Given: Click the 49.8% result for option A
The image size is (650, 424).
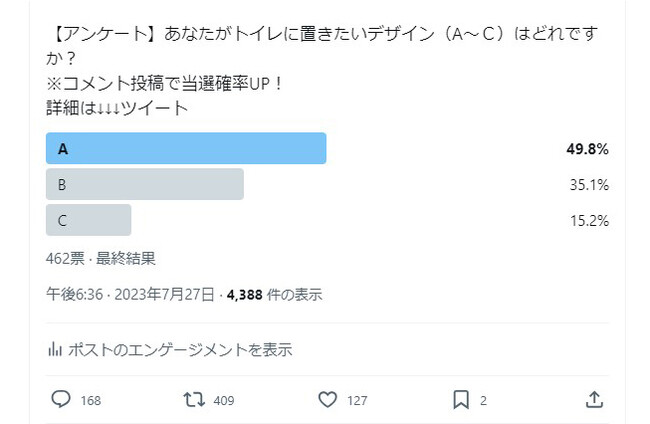Looking at the screenshot, I should 587,149.
